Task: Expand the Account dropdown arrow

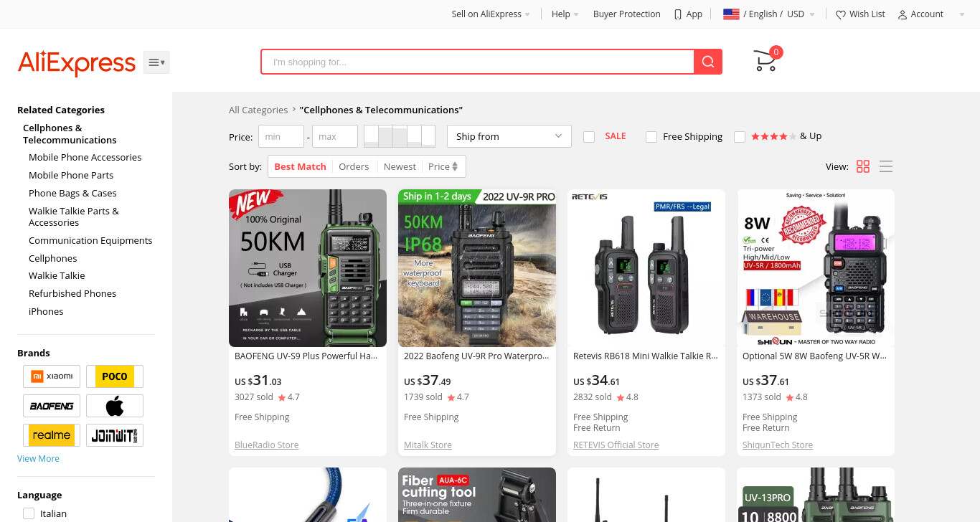Action: tap(962, 14)
